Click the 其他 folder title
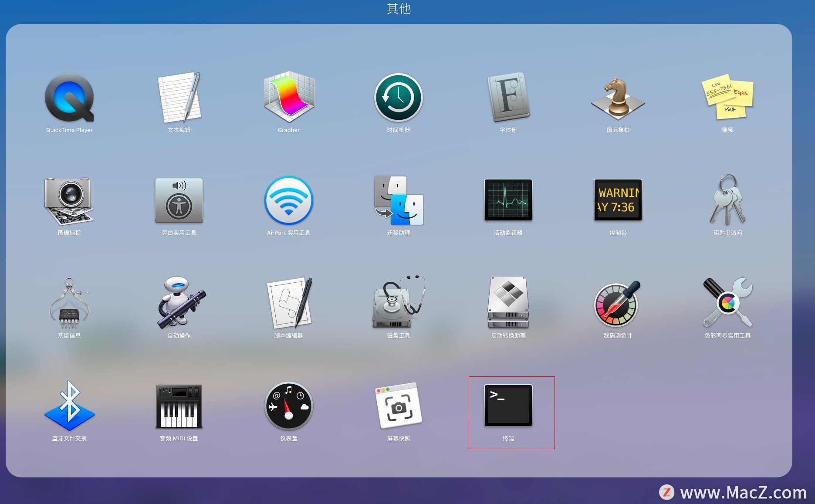This screenshot has height=504, width=815. [x=399, y=8]
